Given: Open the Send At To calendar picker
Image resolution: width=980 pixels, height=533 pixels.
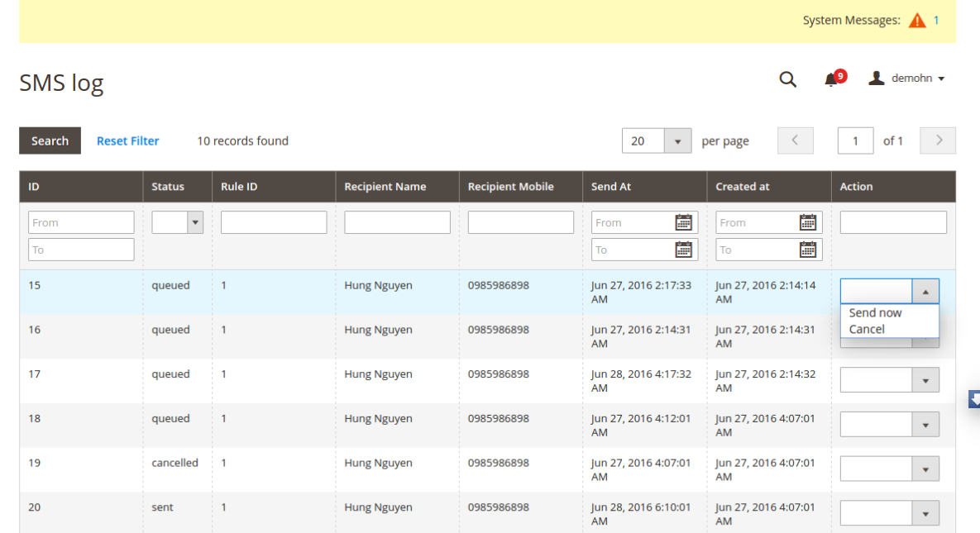Looking at the screenshot, I should click(683, 250).
